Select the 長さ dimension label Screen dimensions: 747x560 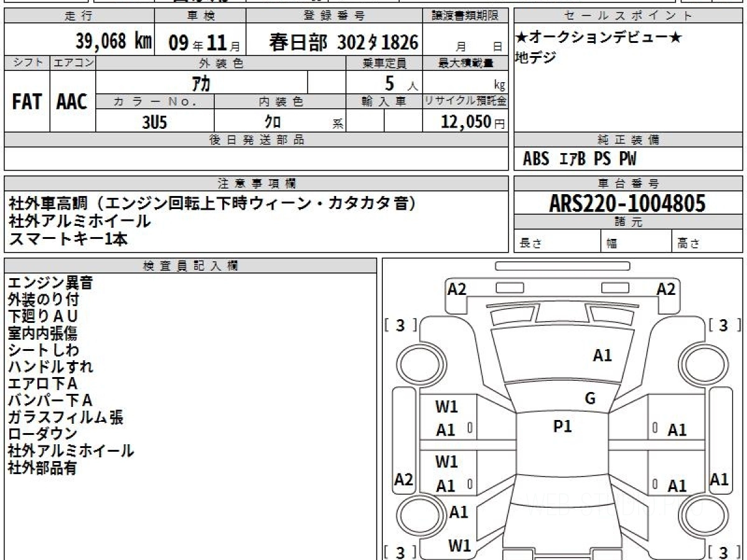531,244
